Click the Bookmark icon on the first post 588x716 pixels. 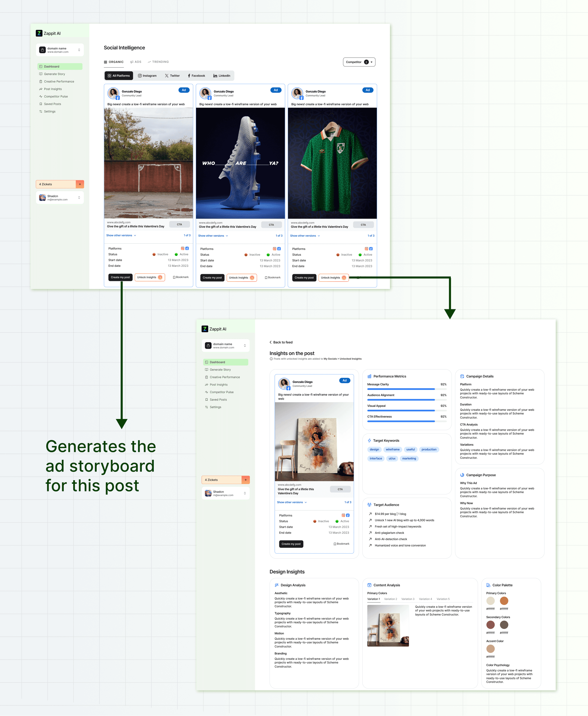coord(174,277)
